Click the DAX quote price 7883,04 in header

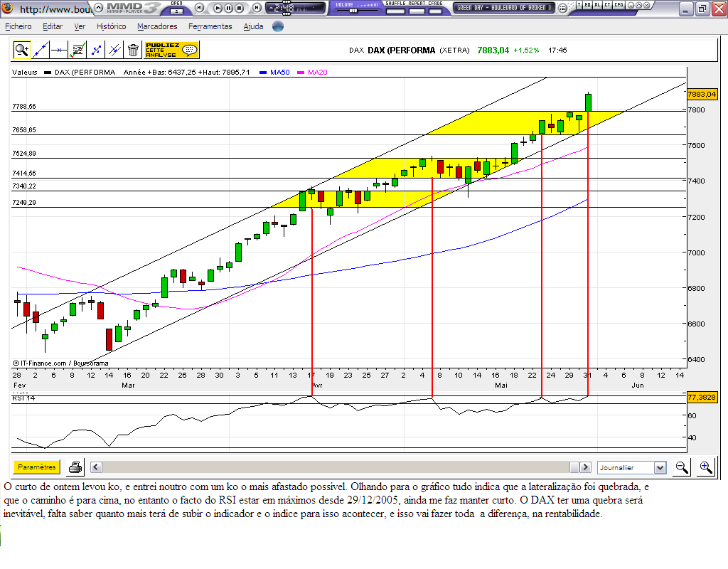coord(493,50)
